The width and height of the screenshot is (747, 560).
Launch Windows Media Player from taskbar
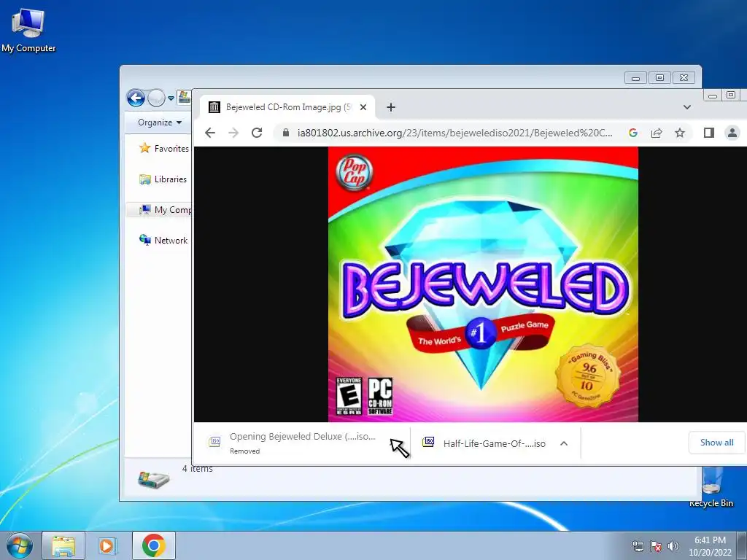(108, 545)
